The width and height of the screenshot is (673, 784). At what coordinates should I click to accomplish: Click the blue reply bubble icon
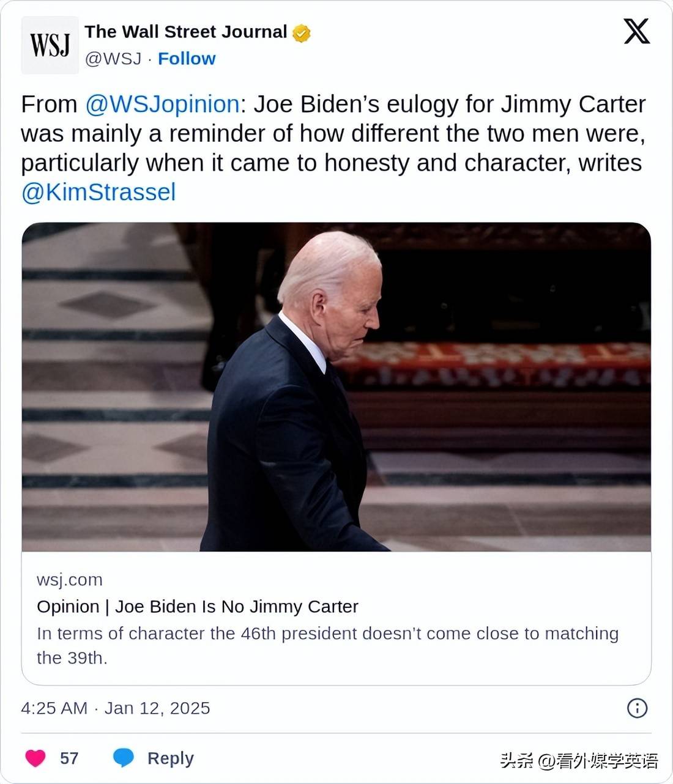point(124,758)
